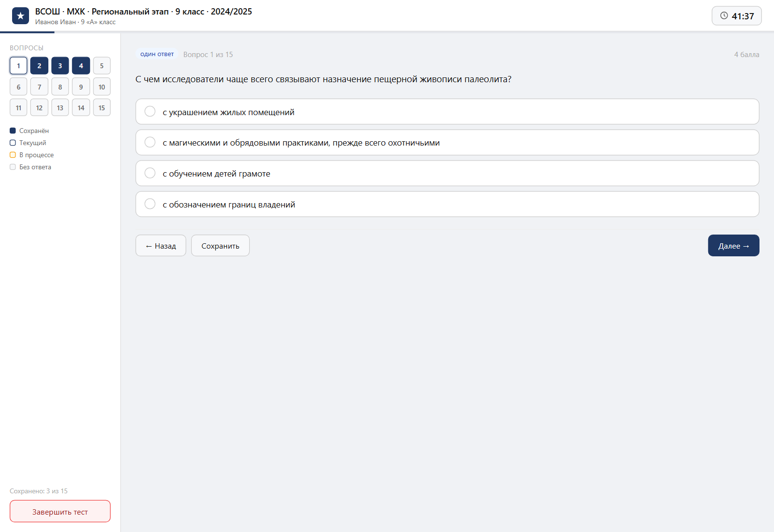Click the star logo icon in the header

[x=20, y=16]
